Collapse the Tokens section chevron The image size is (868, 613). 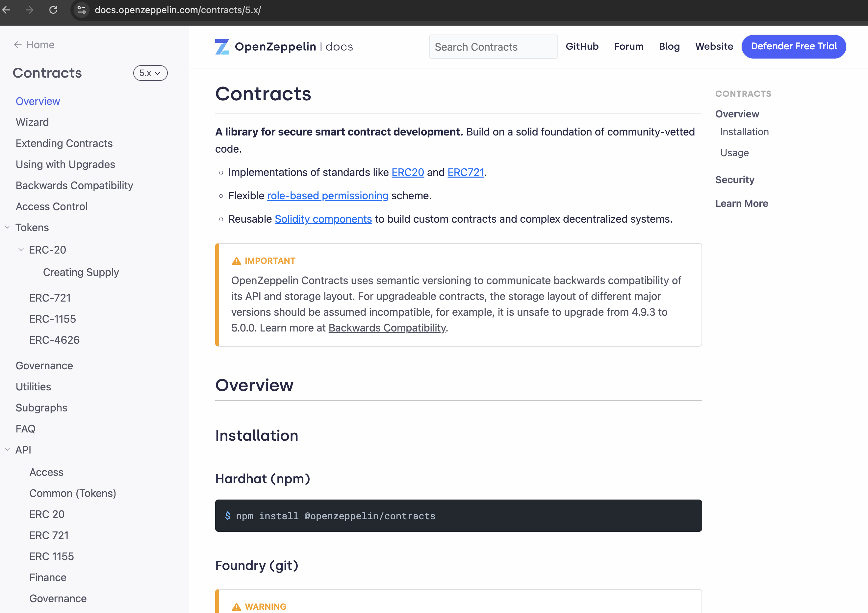[x=7, y=227]
